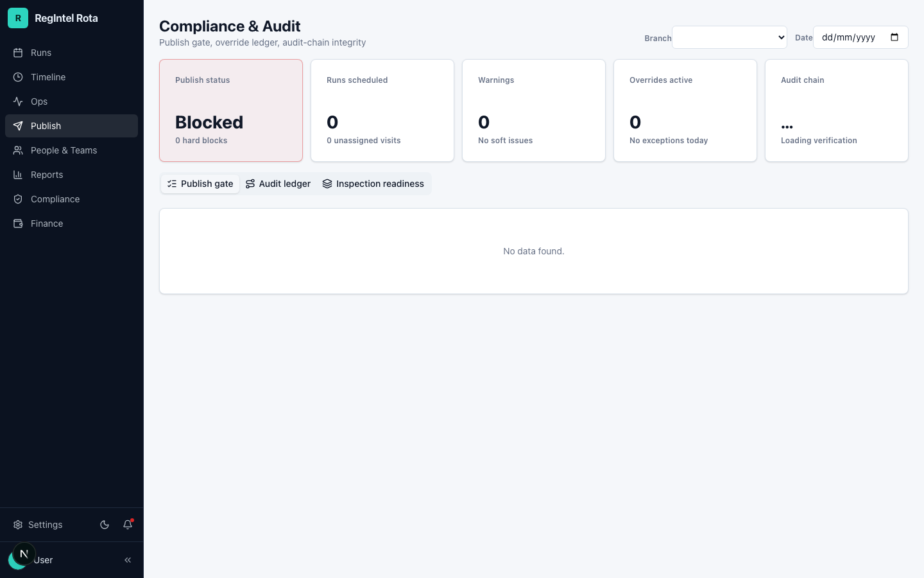Click the Warnings card

pyautogui.click(x=534, y=110)
